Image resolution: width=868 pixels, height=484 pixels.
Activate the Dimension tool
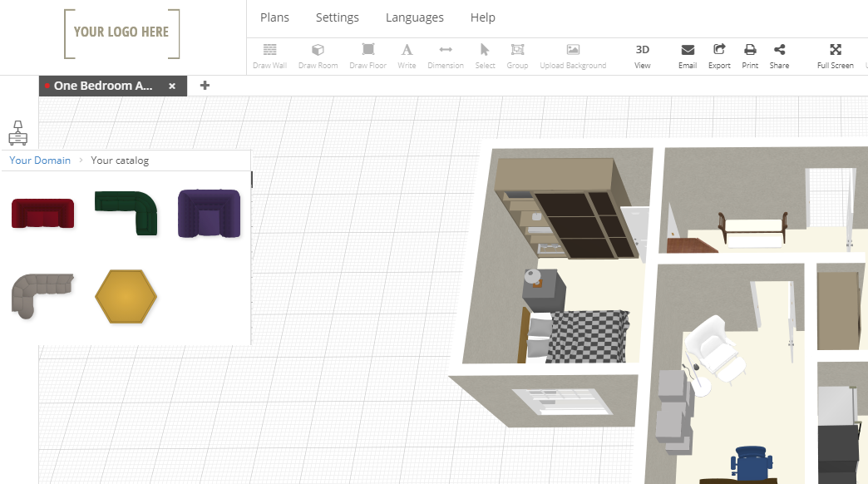(446, 56)
